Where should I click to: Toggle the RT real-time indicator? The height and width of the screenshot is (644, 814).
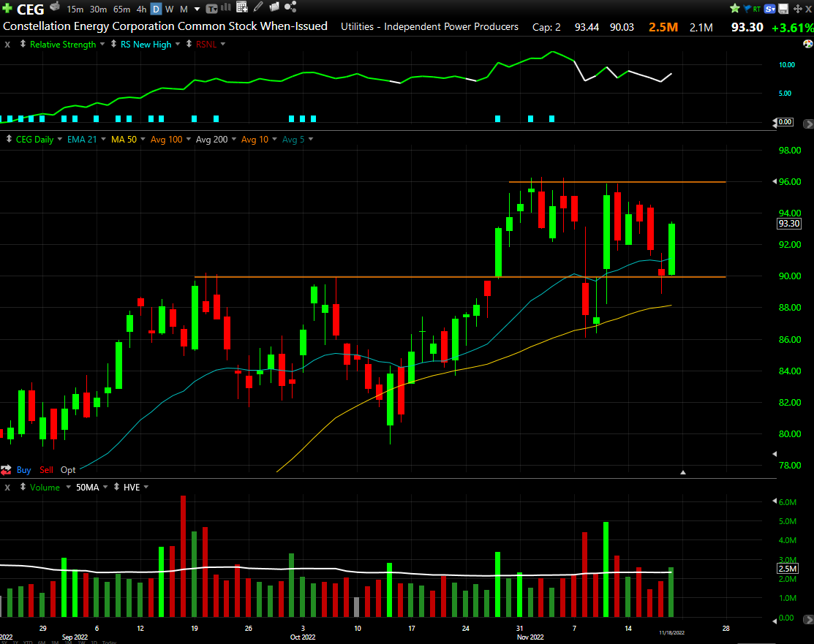click(x=756, y=9)
